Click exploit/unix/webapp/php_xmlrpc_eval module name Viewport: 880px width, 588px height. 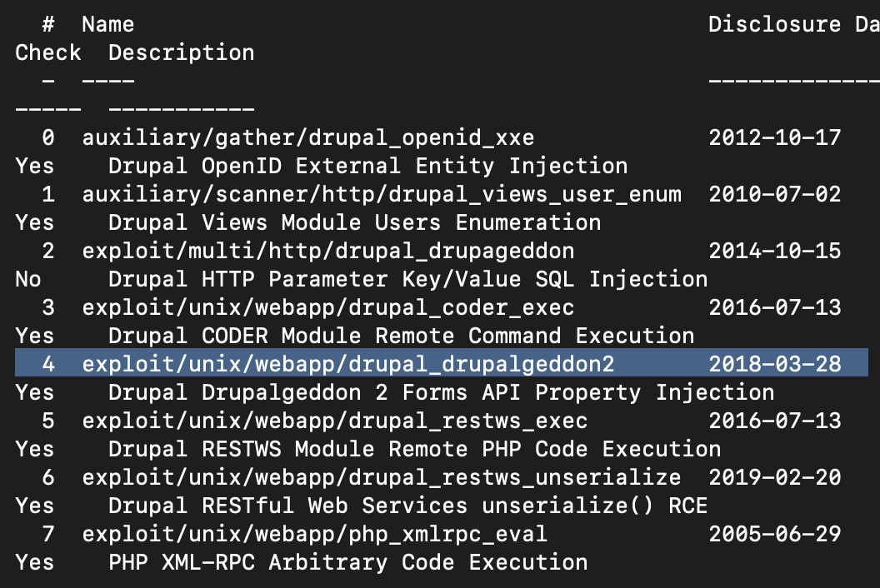point(314,534)
